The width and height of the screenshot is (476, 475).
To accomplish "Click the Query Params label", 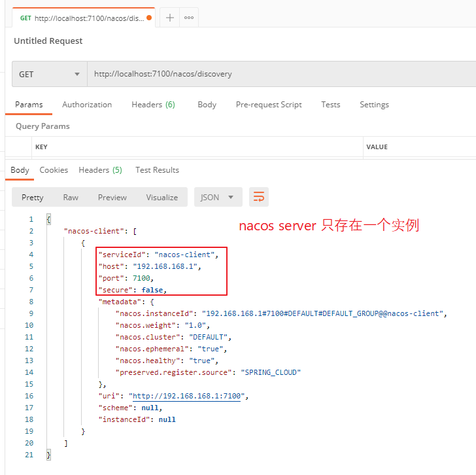I will 42,126.
